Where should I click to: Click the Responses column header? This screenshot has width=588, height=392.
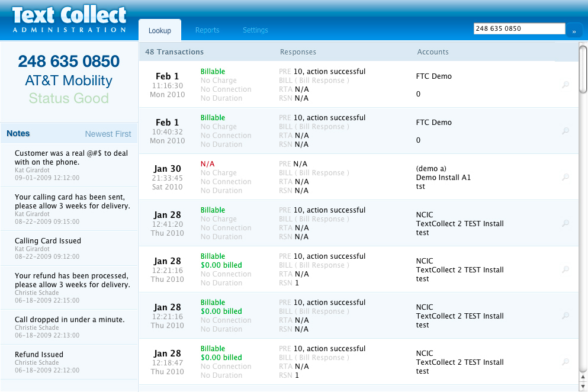click(x=298, y=52)
